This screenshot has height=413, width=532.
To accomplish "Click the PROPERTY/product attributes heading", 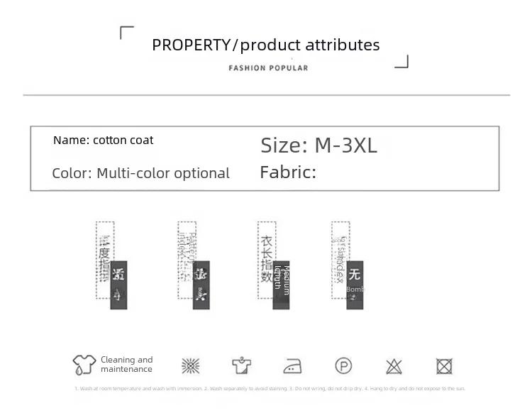I will 266,45.
